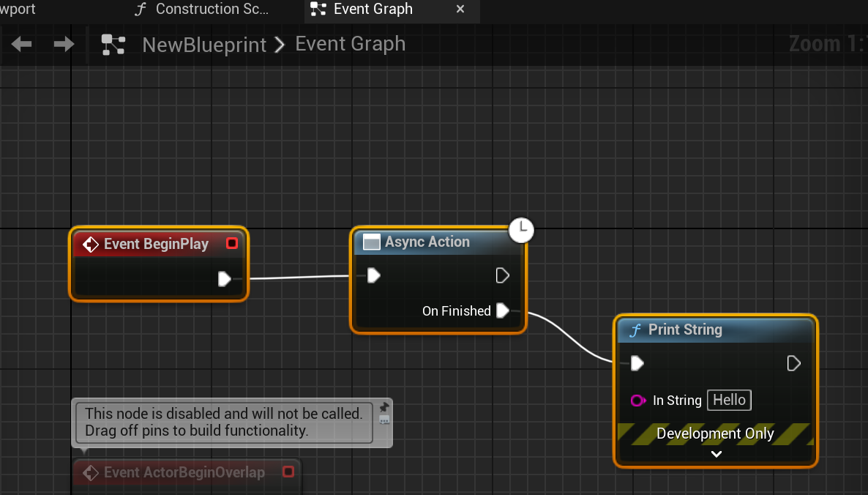
Task: Click the Zoom level indicator text
Action: tap(828, 44)
